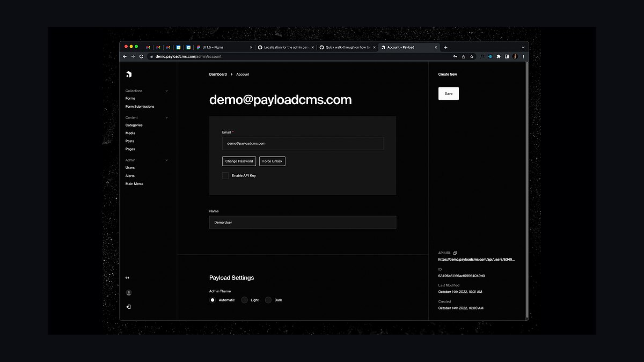Click the share icon in address bar
This screenshot has height=362, width=644.
[463, 56]
